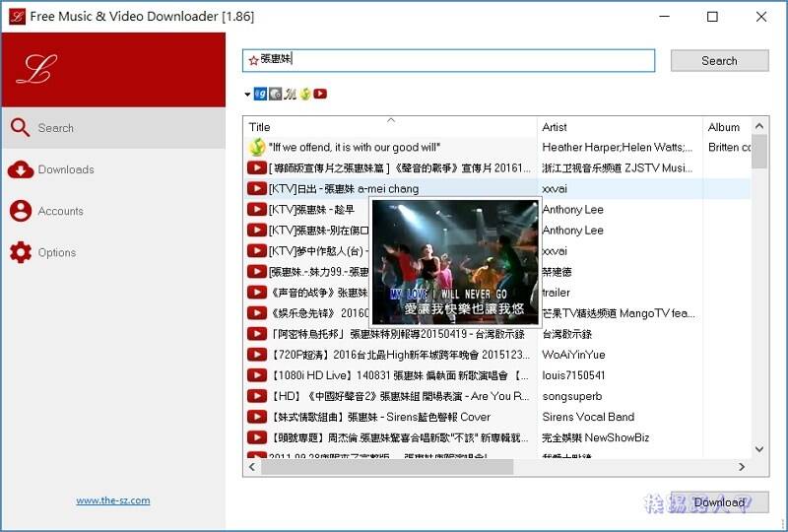The height and width of the screenshot is (532, 788).
Task: Toggle the 'M' source icon
Action: (290, 94)
